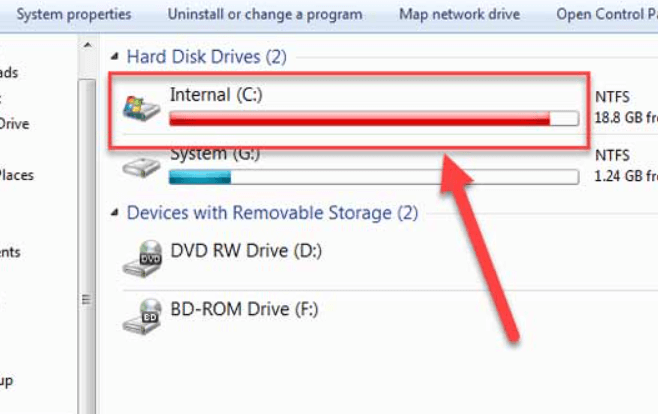Click the navigation pane scrollbar thumb
This screenshot has height=414, width=658.
(x=87, y=247)
